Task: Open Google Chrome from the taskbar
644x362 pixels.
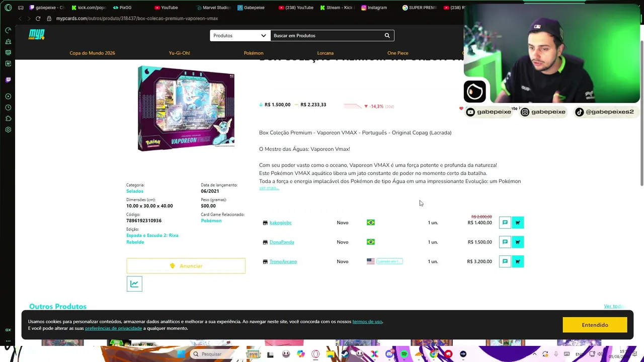Action: pyautogui.click(x=434, y=354)
